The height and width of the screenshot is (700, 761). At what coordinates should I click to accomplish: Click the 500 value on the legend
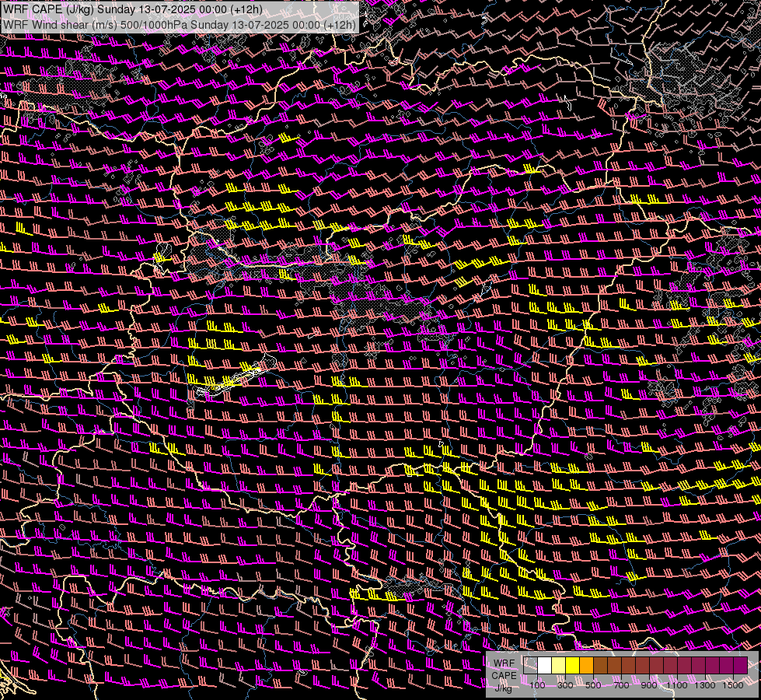pyautogui.click(x=593, y=685)
